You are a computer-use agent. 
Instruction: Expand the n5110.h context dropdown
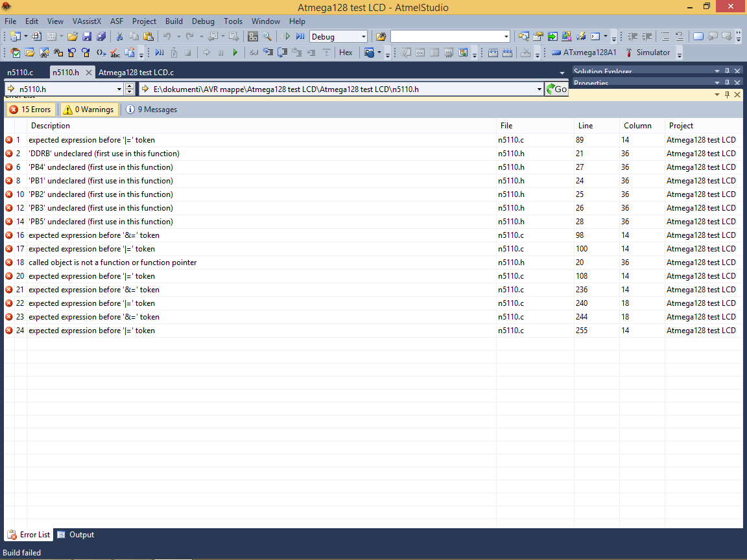(x=119, y=89)
